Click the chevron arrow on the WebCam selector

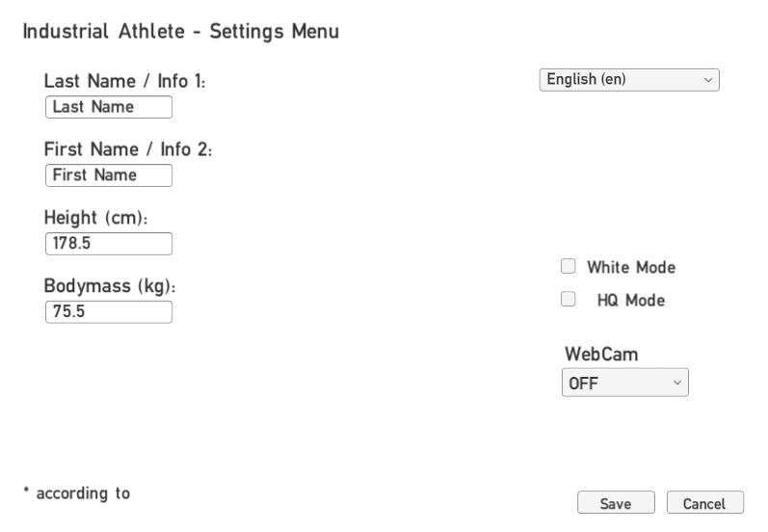pyautogui.click(x=677, y=384)
